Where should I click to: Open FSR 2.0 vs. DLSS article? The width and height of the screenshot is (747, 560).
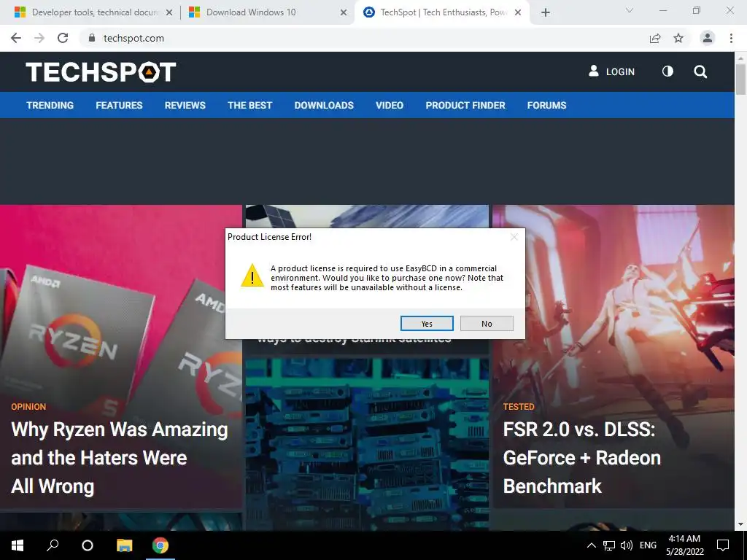pyautogui.click(x=582, y=458)
